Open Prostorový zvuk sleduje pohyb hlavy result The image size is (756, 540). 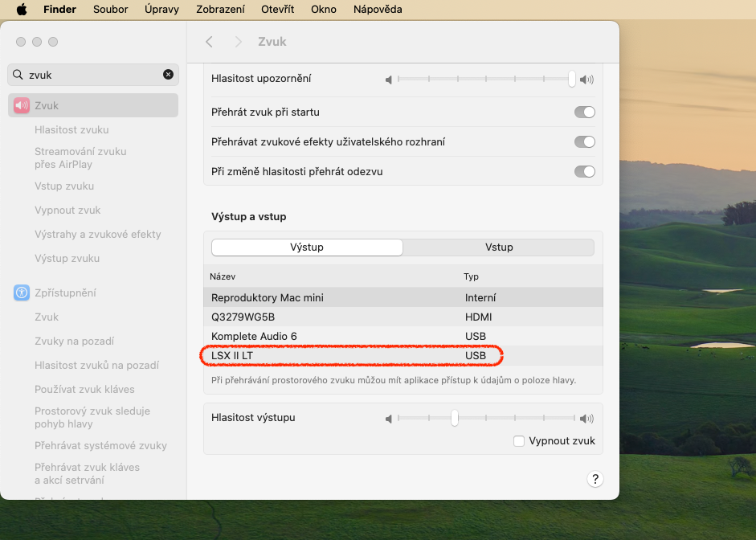coord(92,417)
